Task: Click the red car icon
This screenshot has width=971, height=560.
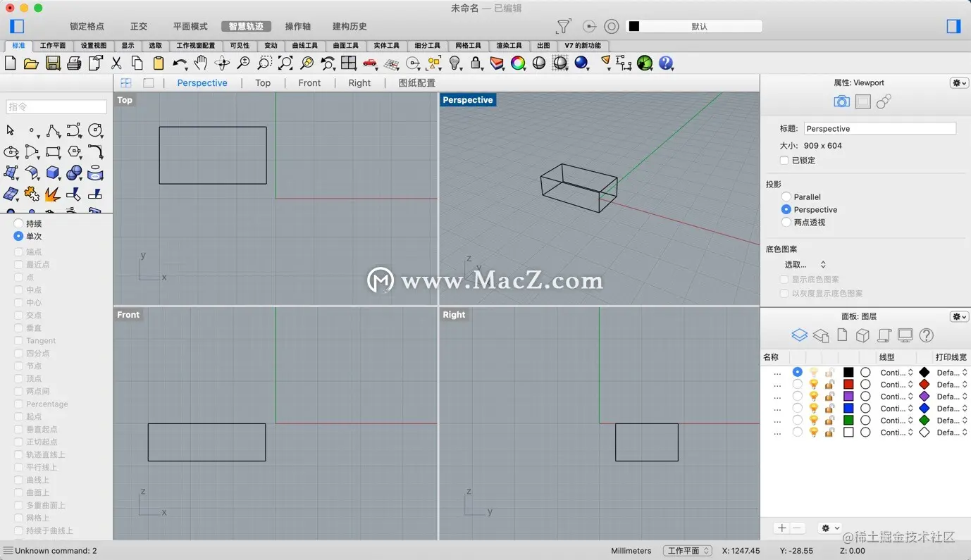Action: [370, 63]
